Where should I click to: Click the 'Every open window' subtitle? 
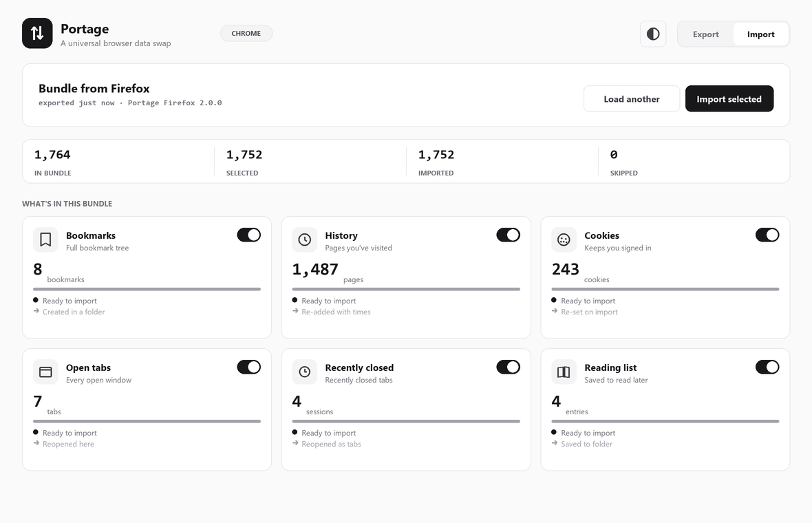[98, 380]
